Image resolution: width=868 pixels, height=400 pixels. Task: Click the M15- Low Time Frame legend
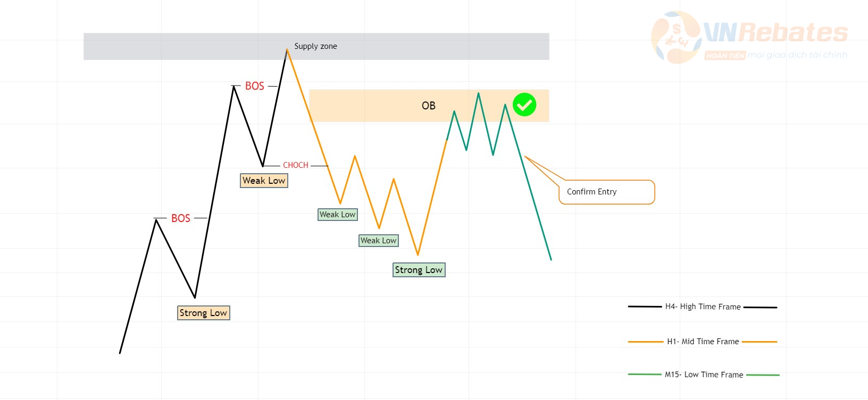704,375
